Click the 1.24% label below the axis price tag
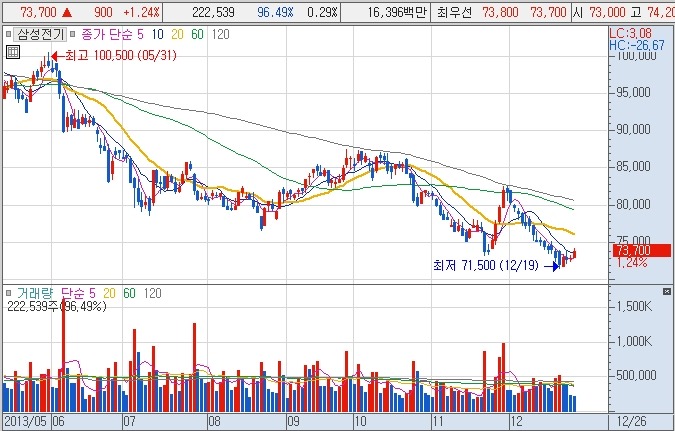Viewport: 675px width, 431px height. (x=632, y=262)
